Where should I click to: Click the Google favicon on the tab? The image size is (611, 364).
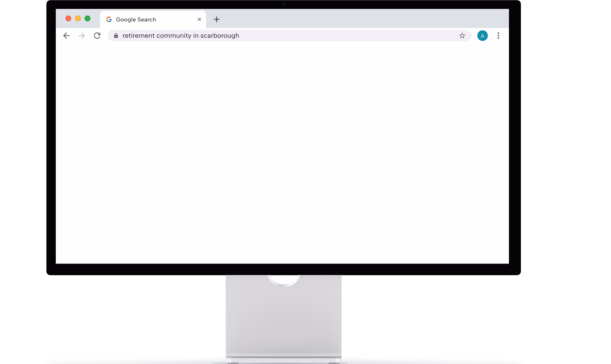click(109, 19)
